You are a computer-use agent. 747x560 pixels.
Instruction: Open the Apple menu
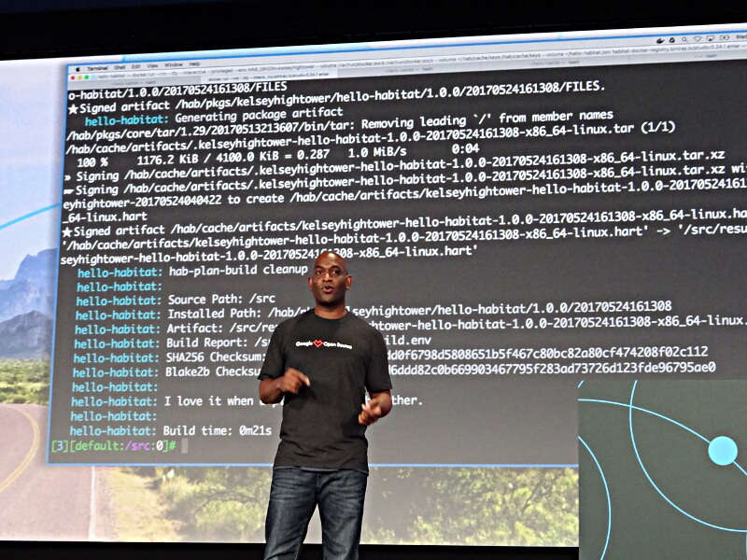coord(78,69)
